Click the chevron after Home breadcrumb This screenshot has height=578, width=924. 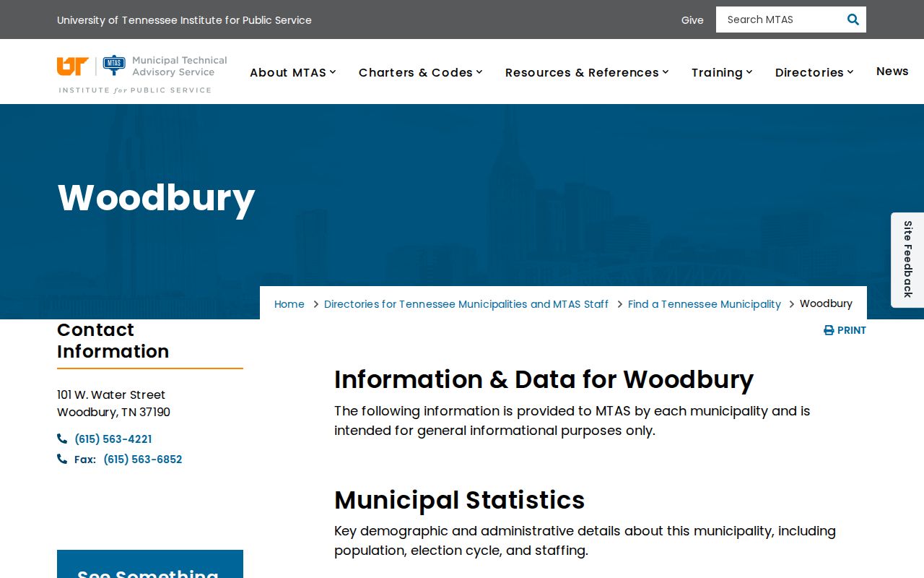[315, 304]
